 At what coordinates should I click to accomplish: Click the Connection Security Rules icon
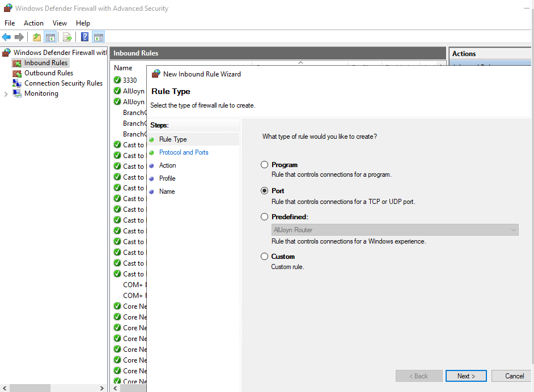pyautogui.click(x=16, y=83)
